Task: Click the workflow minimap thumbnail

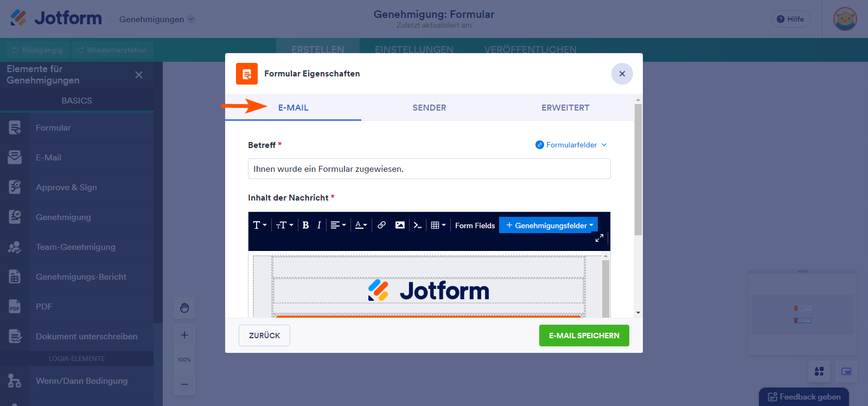Action: pos(803,313)
